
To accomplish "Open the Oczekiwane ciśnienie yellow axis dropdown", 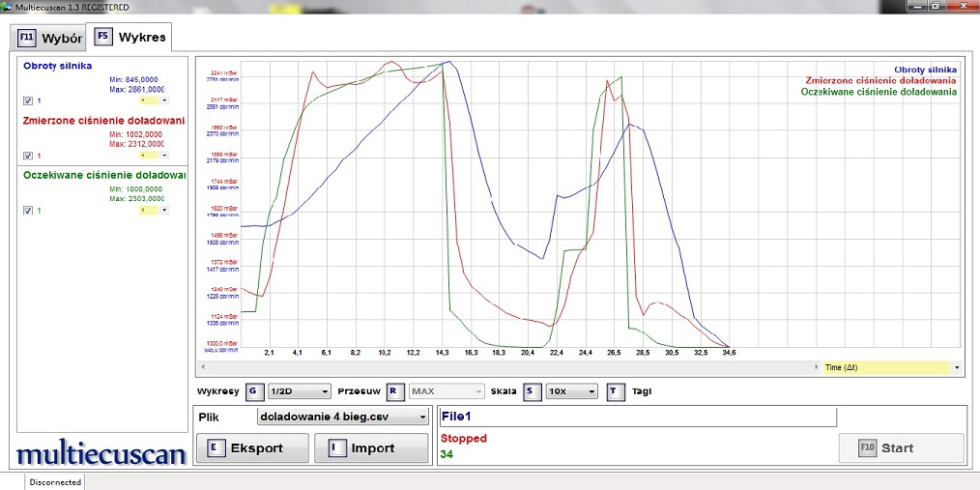I will pos(153,210).
